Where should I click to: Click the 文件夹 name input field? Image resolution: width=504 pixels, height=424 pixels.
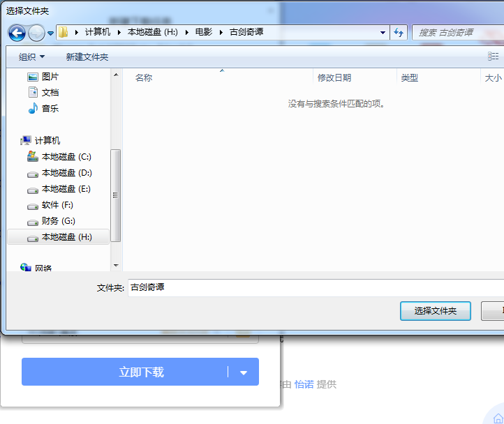pyautogui.click(x=316, y=288)
